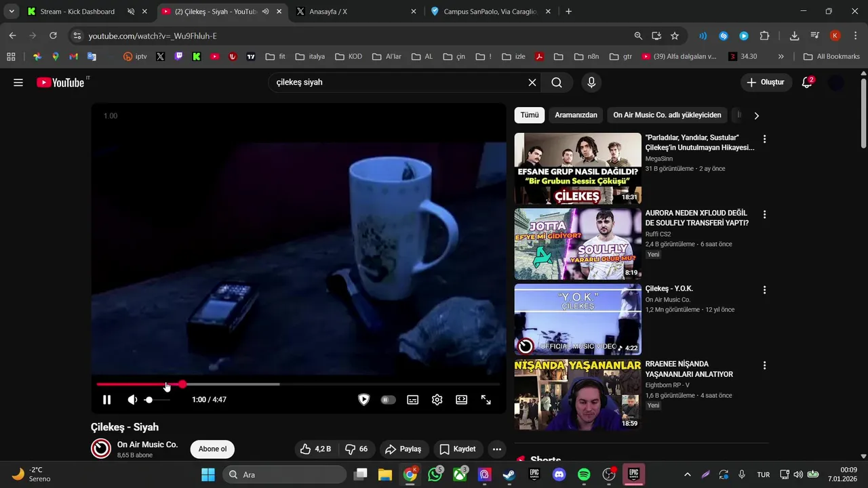Open Spotify from taskbar
Screen dimensions: 868x488
coord(584,474)
